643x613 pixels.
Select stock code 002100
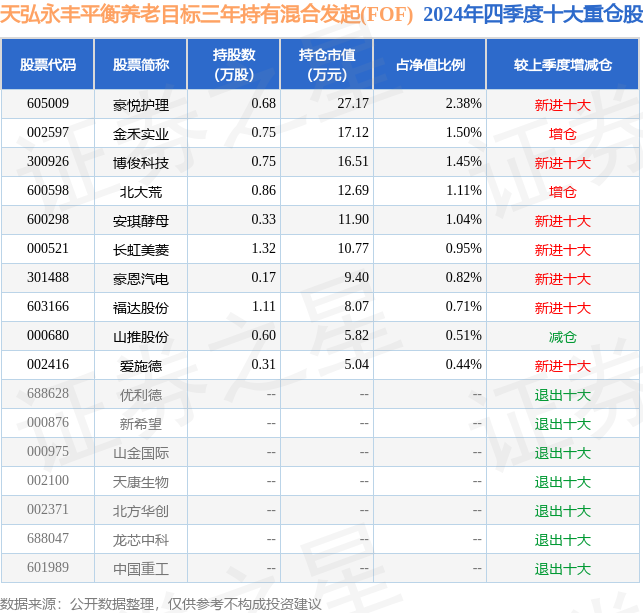[x=48, y=481]
